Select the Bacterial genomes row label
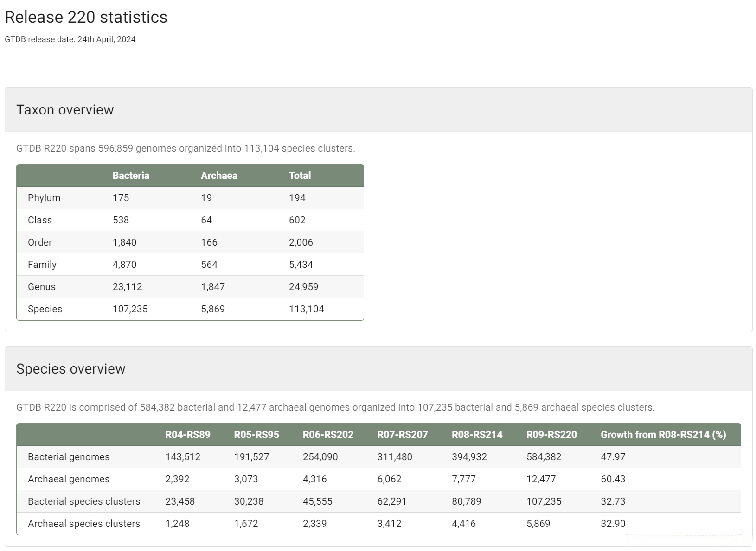 point(69,457)
